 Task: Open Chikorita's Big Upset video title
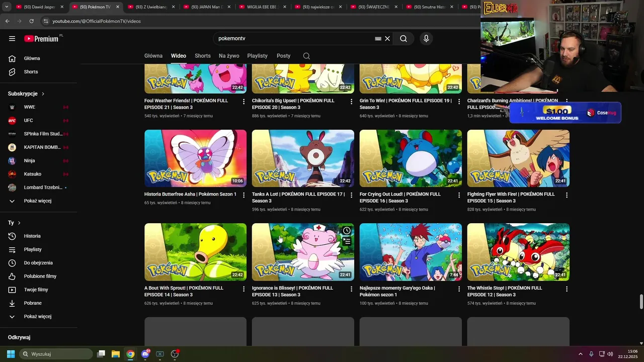tap(293, 104)
